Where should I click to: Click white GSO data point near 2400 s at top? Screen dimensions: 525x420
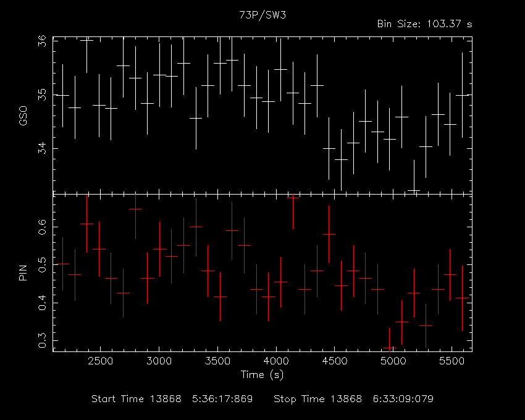pyautogui.click(x=86, y=40)
